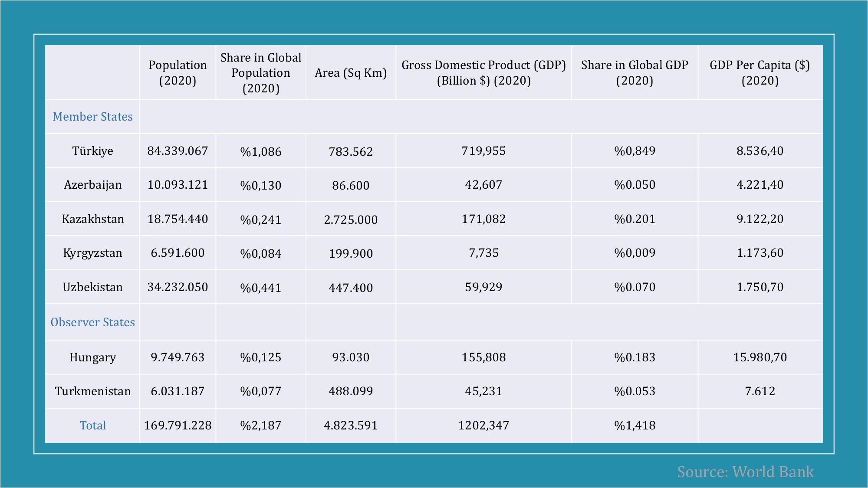
Task: Click the Observer States section label
Action: (92, 322)
